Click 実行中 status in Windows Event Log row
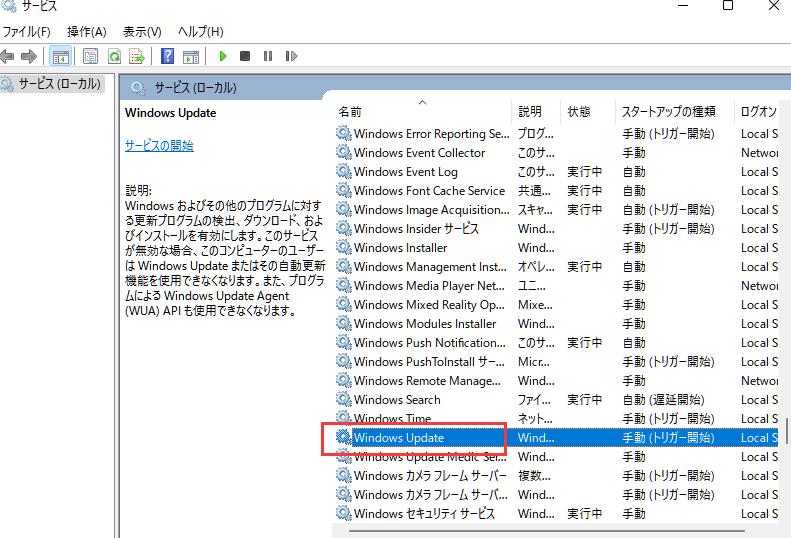791x538 pixels. pos(585,172)
